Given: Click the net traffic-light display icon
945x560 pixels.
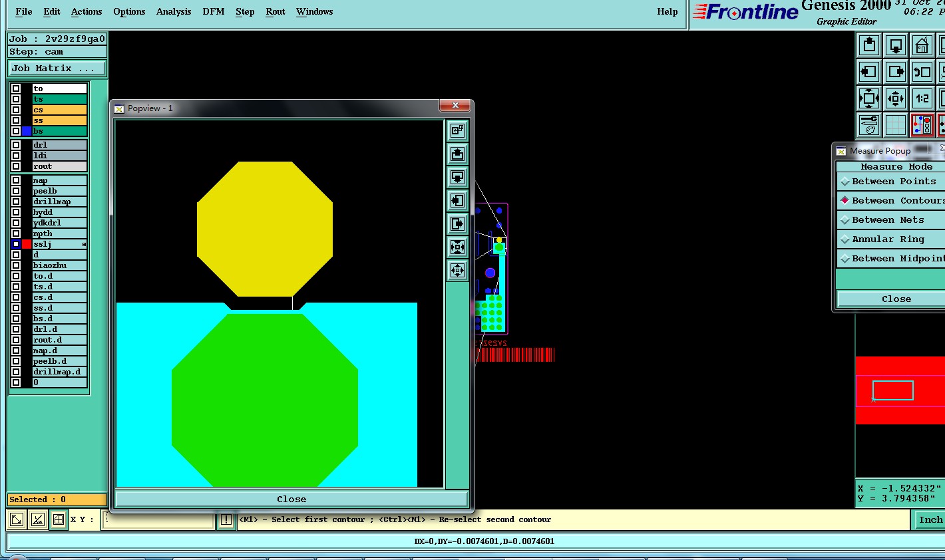Looking at the screenshot, I should point(922,125).
